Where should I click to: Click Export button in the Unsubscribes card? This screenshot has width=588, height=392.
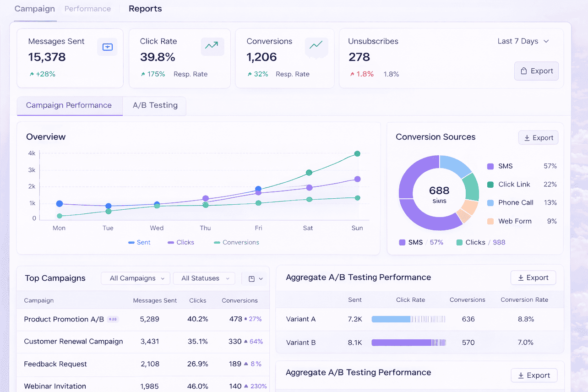tap(536, 71)
